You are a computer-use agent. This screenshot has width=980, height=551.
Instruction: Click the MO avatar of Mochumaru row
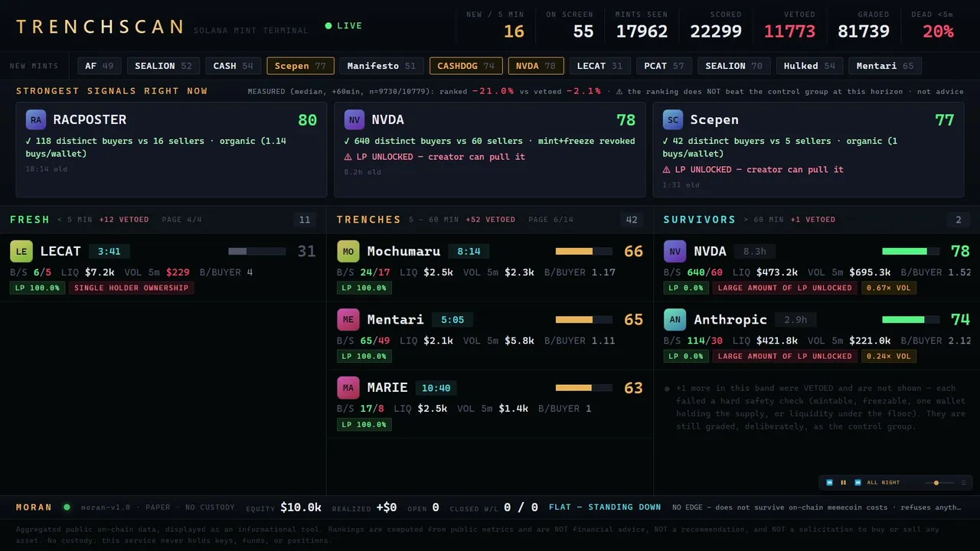click(348, 251)
